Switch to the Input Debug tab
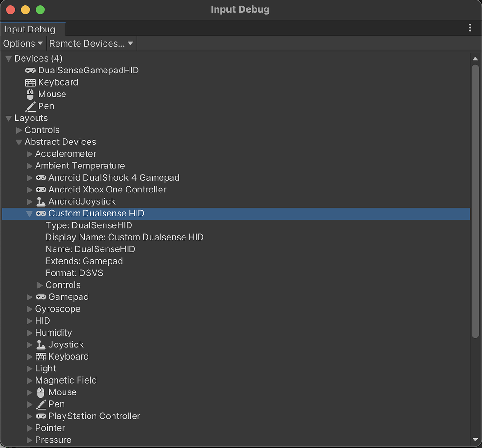 tap(29, 29)
